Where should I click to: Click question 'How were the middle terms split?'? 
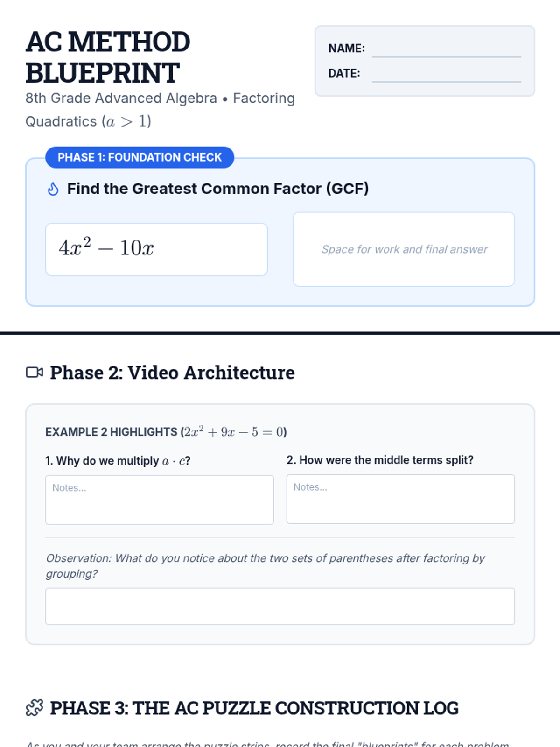click(380, 460)
